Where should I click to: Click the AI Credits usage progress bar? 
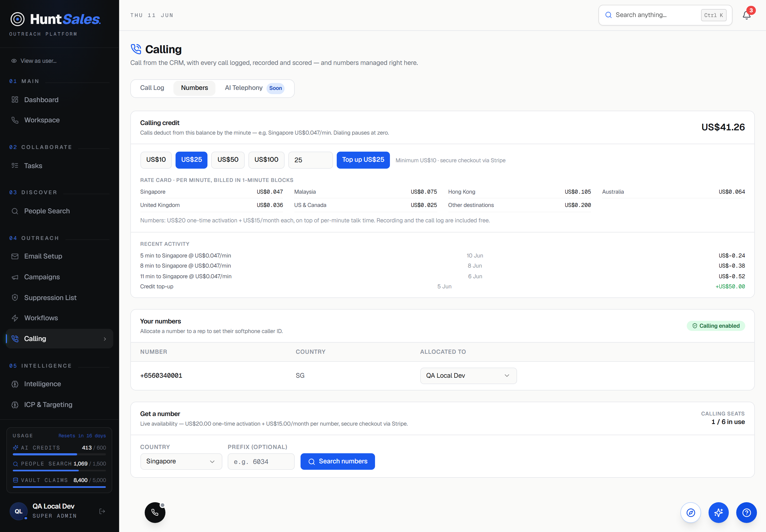59,454
